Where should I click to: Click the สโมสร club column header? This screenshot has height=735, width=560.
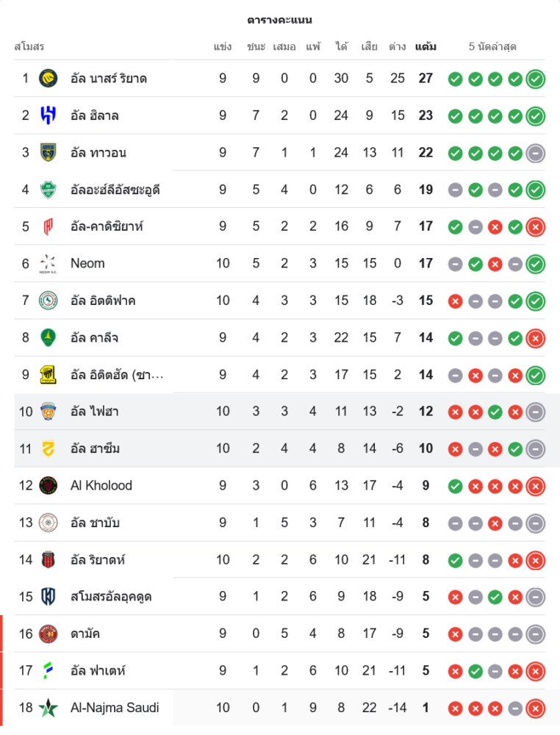[29, 47]
